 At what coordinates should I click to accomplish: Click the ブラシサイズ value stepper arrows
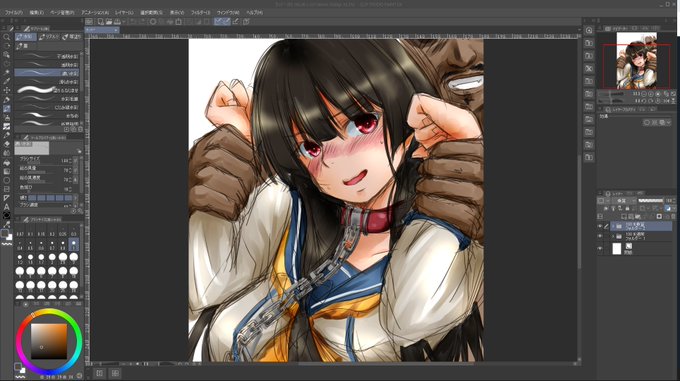[71, 160]
